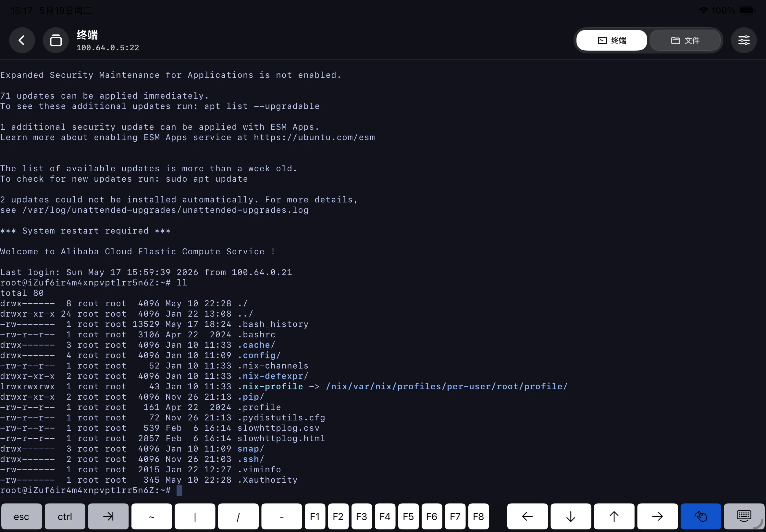The image size is (766, 532).
Task: Tap the 100.64.0.5:22 host address
Action: pos(108,48)
